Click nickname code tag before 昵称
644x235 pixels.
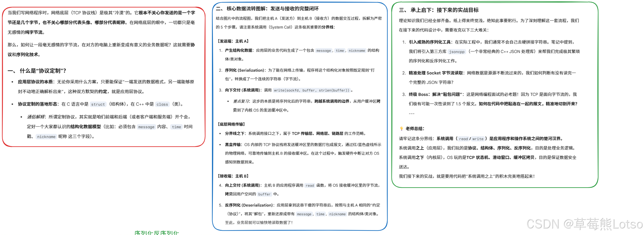(x=46, y=137)
